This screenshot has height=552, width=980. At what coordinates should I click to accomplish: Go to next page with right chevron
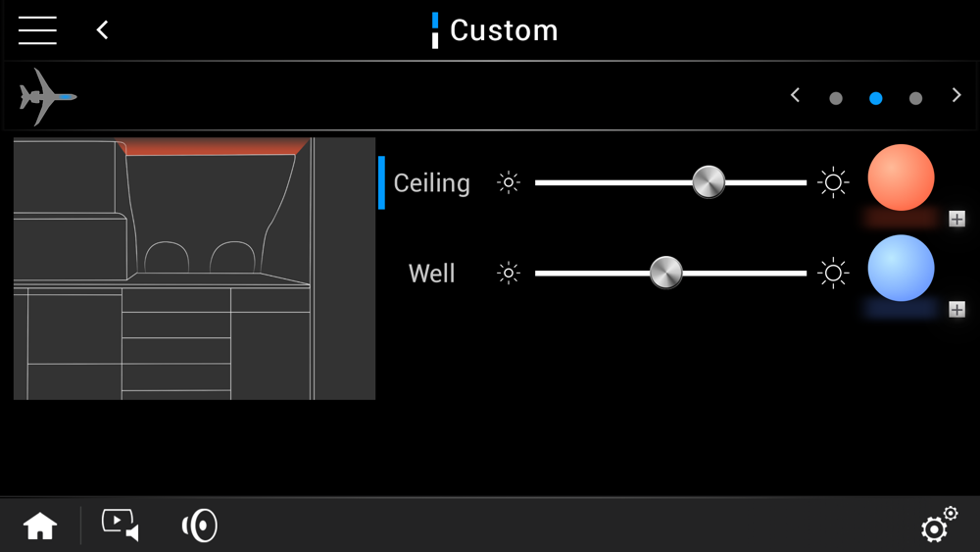click(956, 95)
